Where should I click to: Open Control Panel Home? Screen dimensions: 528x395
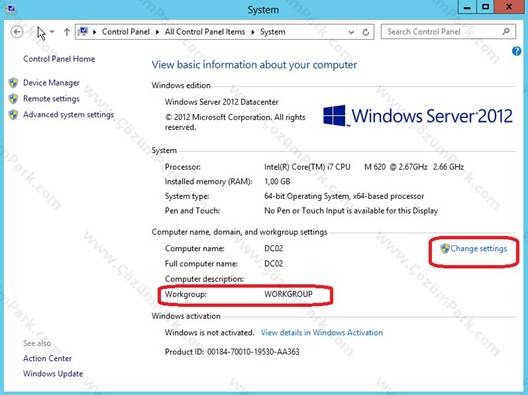59,59
